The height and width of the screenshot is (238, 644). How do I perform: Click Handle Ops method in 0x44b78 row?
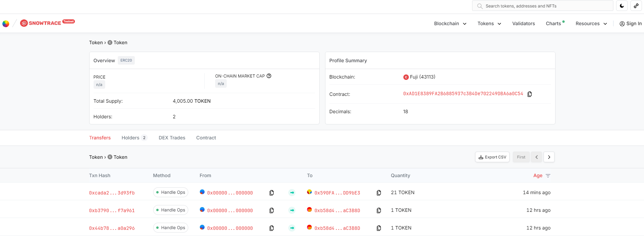coord(171,228)
